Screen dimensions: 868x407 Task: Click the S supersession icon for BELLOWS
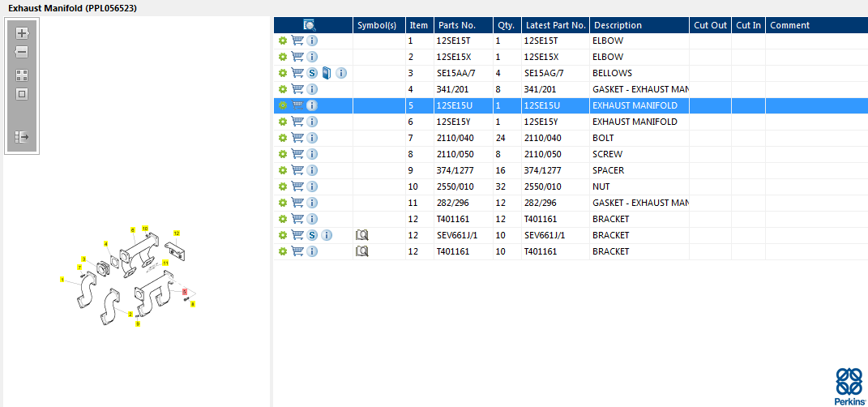[x=312, y=73]
